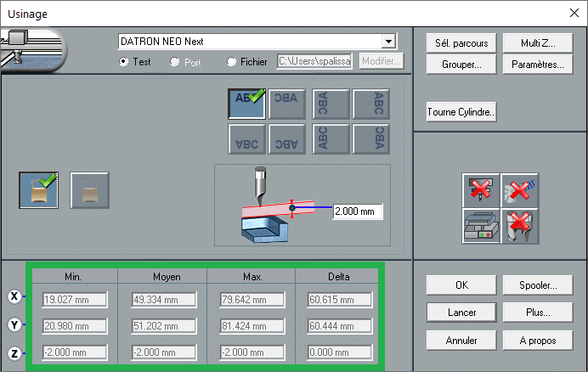Select the Fichier radio button
The height and width of the screenshot is (372, 588).
coord(232,62)
